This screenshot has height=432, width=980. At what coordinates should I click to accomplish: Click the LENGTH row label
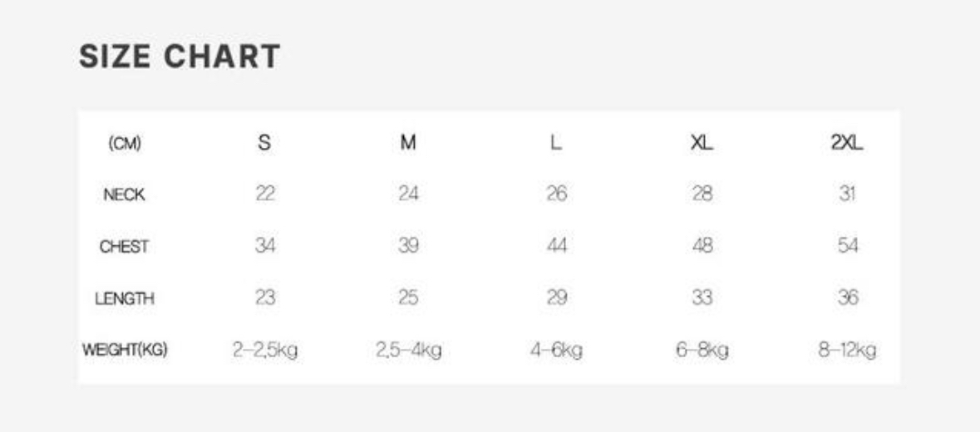coord(125,299)
